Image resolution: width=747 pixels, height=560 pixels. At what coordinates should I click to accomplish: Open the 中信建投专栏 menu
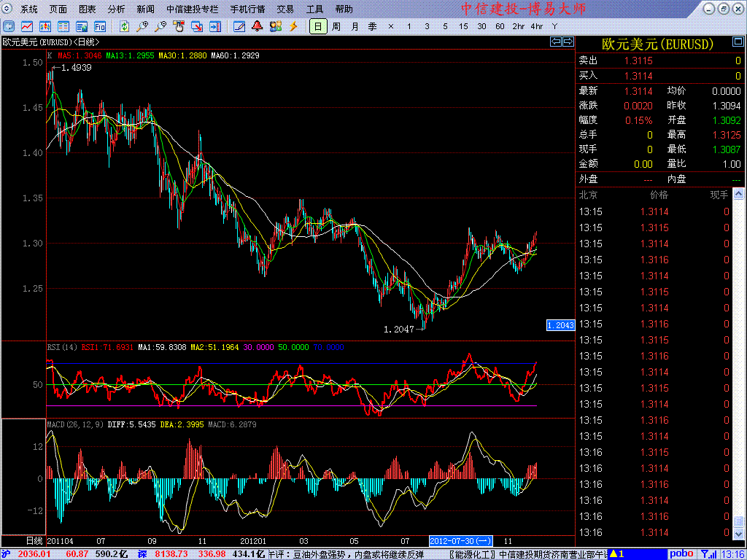[193, 9]
